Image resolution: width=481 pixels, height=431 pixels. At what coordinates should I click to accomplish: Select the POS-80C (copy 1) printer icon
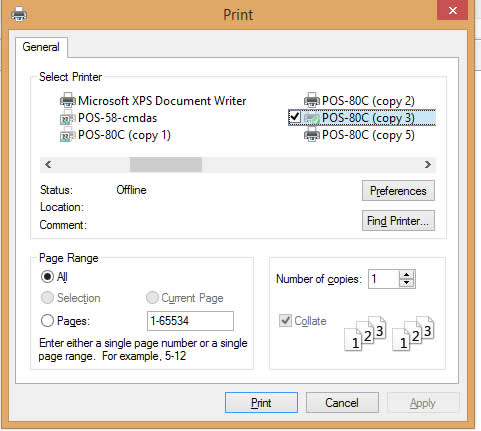click(x=68, y=135)
